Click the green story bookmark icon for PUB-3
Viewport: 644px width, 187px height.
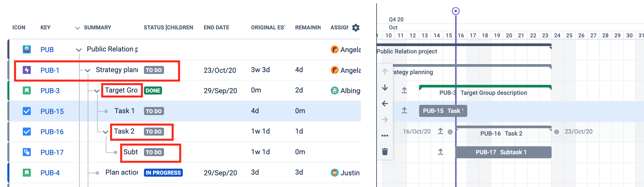tap(27, 90)
